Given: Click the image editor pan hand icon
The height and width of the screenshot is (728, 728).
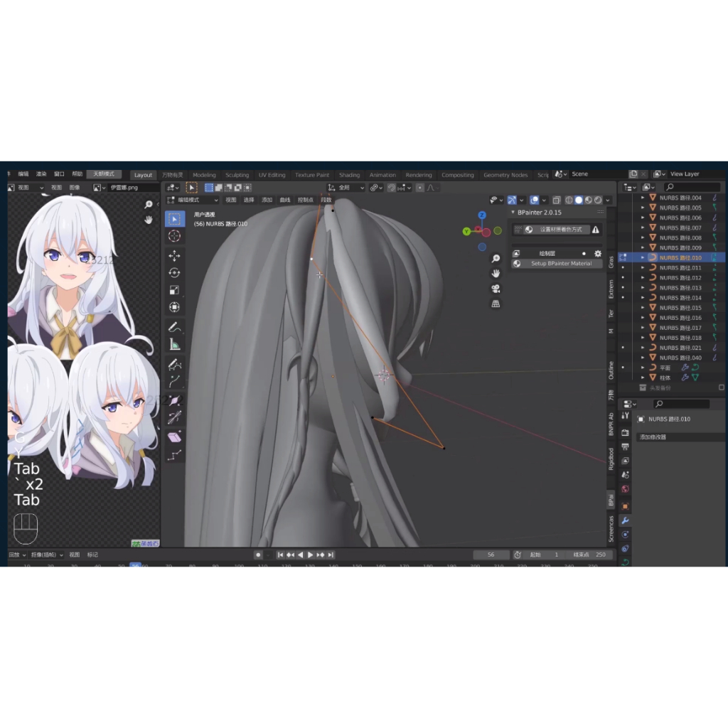Looking at the screenshot, I should [149, 219].
